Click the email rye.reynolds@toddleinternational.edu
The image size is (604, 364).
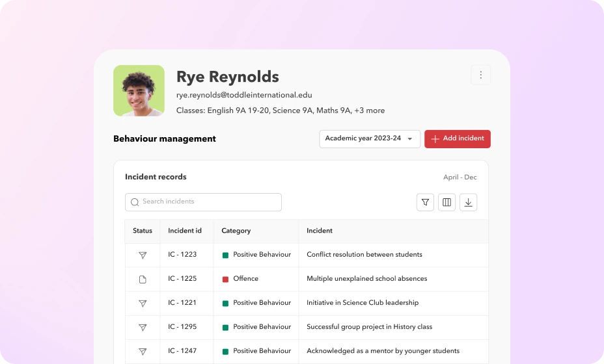(244, 95)
